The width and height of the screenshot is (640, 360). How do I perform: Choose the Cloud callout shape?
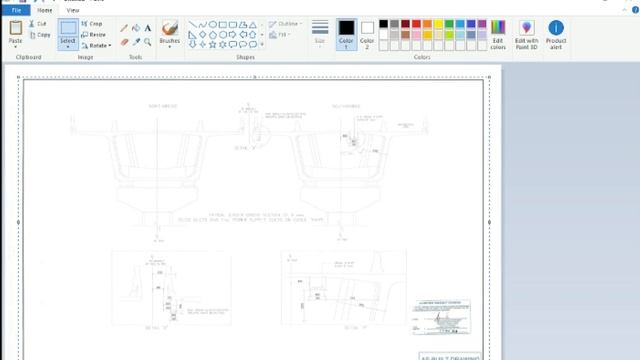coord(253,44)
